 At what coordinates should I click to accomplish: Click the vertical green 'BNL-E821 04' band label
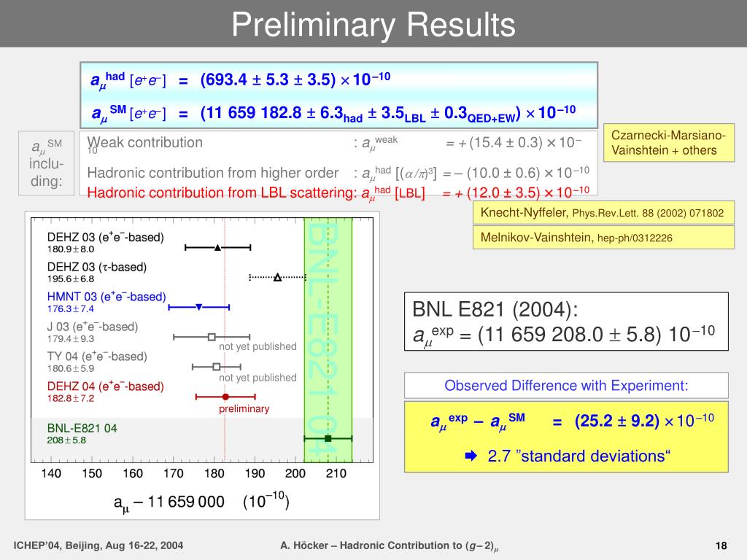[x=322, y=340]
